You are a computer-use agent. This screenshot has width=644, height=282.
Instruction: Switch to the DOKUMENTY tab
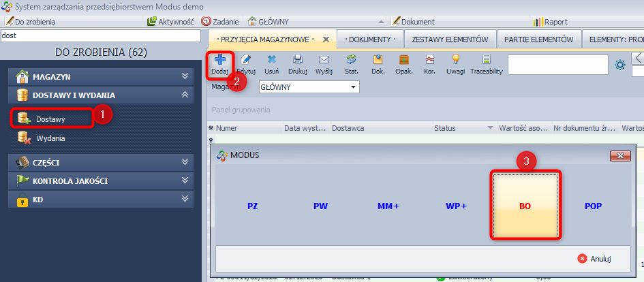(370, 40)
